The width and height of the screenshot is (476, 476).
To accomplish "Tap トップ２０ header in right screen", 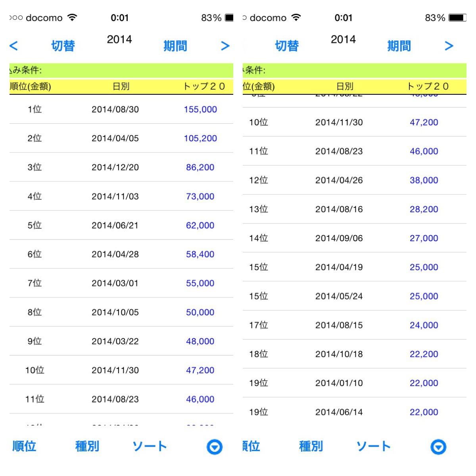I will point(428,86).
